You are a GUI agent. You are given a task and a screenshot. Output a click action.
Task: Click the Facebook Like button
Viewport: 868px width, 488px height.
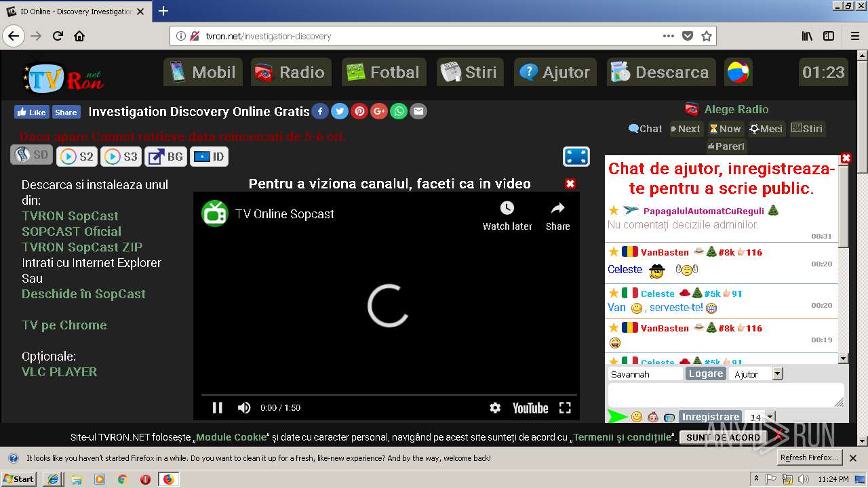click(x=32, y=112)
